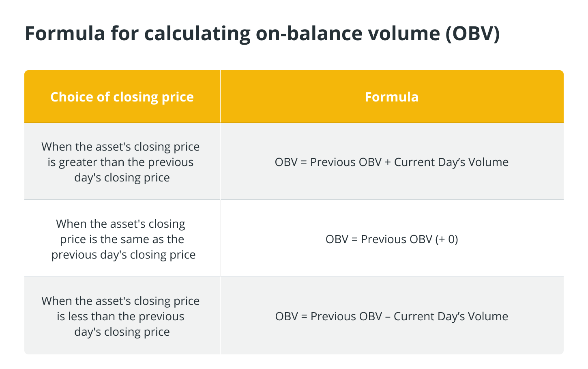This screenshot has height=369, width=588.
Task: Select the 'Formula' column header
Action: click(392, 97)
